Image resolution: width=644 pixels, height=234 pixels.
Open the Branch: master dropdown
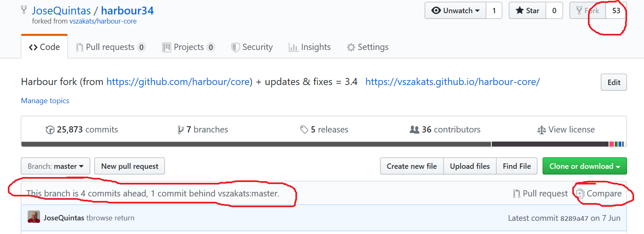56,166
